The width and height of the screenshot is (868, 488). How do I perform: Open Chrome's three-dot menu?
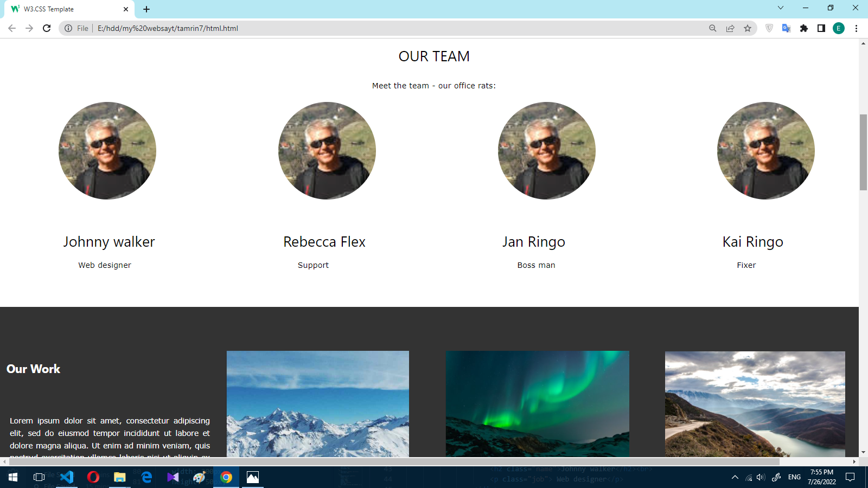click(857, 28)
